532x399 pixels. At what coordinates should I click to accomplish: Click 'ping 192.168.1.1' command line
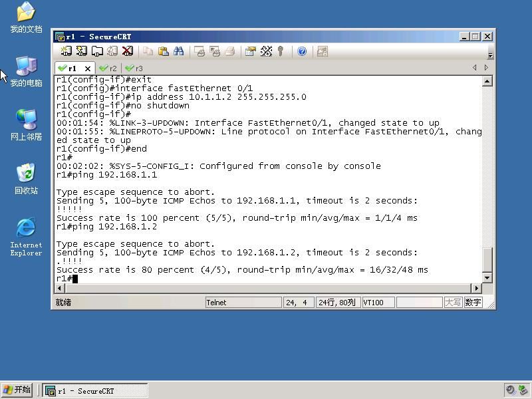[x=106, y=175]
